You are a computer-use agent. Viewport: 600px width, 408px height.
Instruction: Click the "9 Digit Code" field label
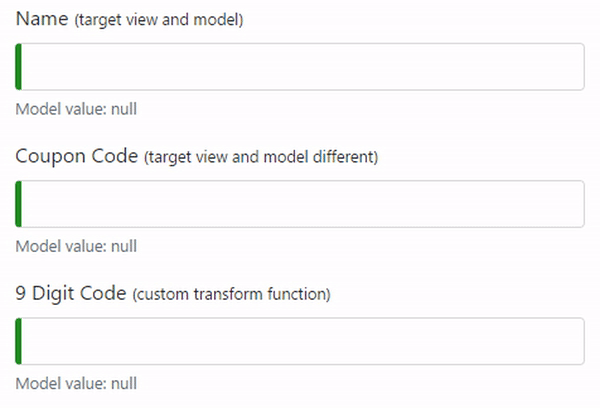pos(71,294)
